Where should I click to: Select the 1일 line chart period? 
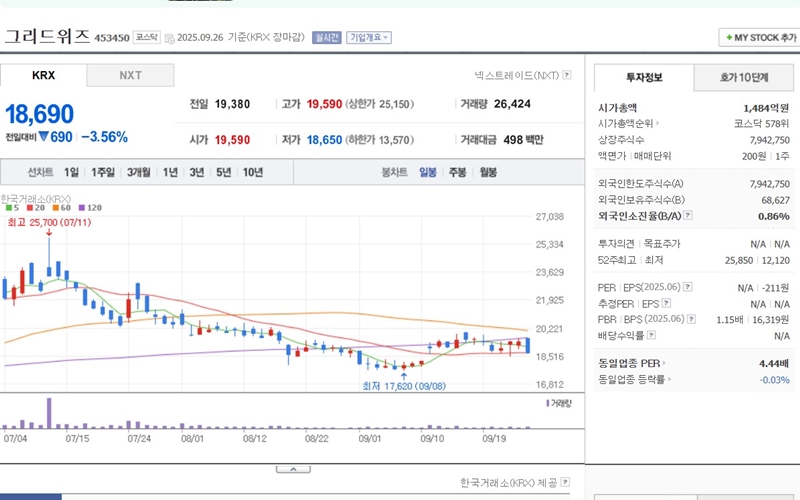[x=71, y=172]
